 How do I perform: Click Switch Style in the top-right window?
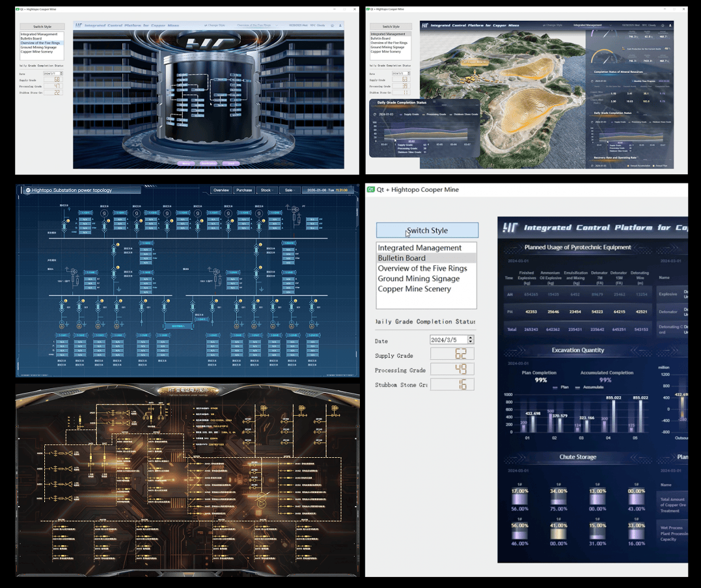pos(391,27)
